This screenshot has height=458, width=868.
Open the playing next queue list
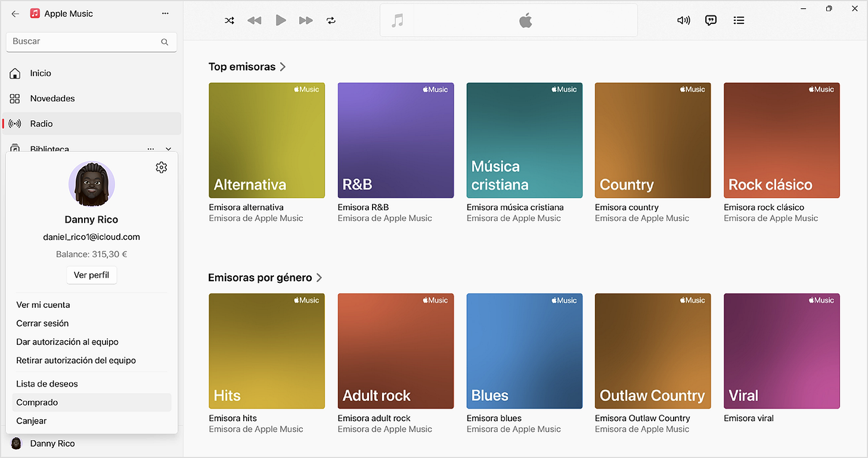[739, 20]
